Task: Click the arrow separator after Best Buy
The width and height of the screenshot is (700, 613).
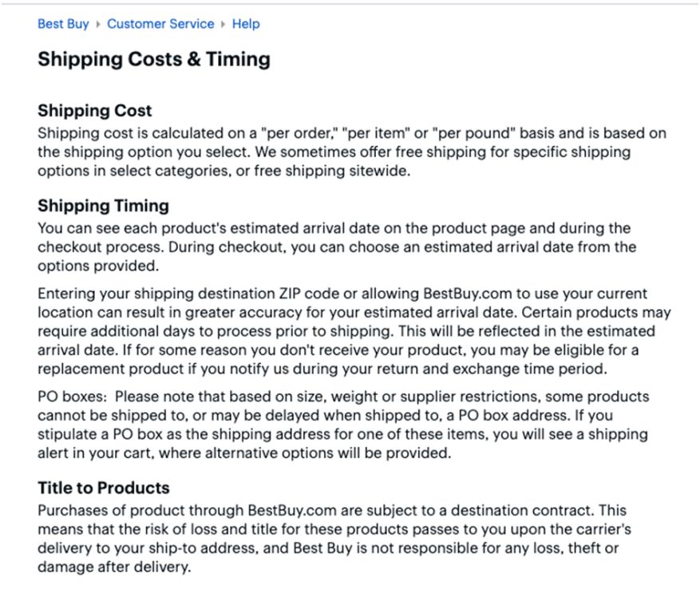Action: [98, 24]
